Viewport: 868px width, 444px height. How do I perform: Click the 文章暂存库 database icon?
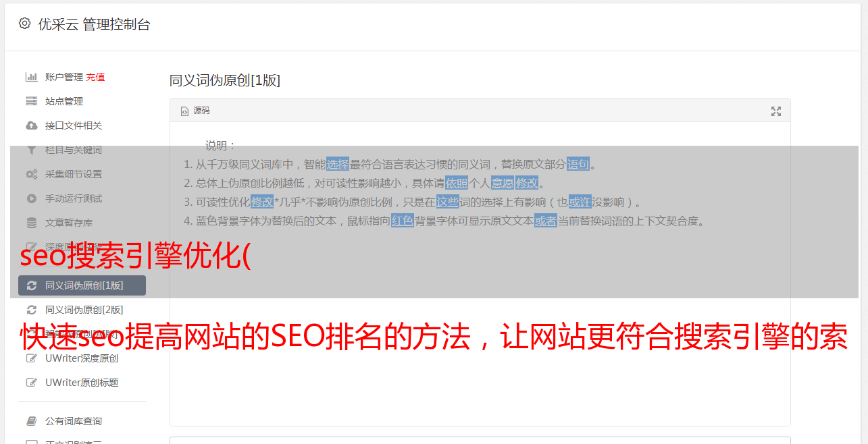click(x=31, y=223)
